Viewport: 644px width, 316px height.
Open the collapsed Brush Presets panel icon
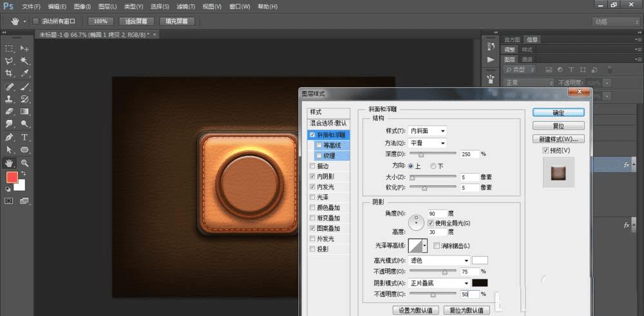point(490,78)
